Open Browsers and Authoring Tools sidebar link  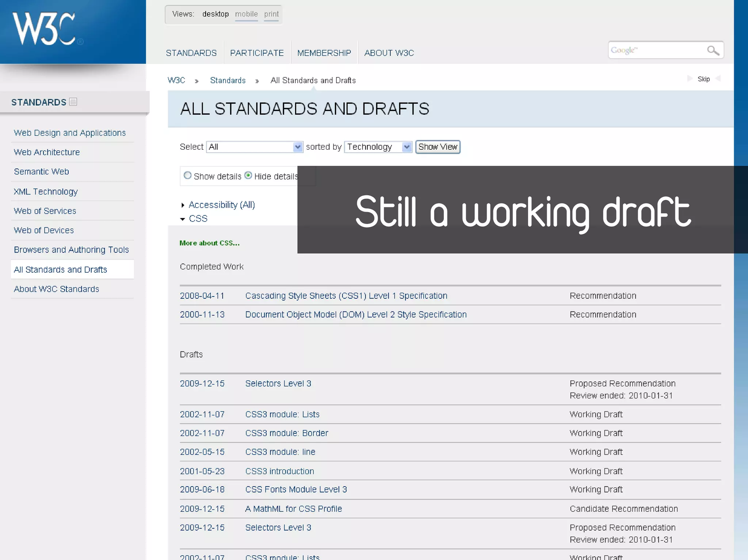coord(71,250)
